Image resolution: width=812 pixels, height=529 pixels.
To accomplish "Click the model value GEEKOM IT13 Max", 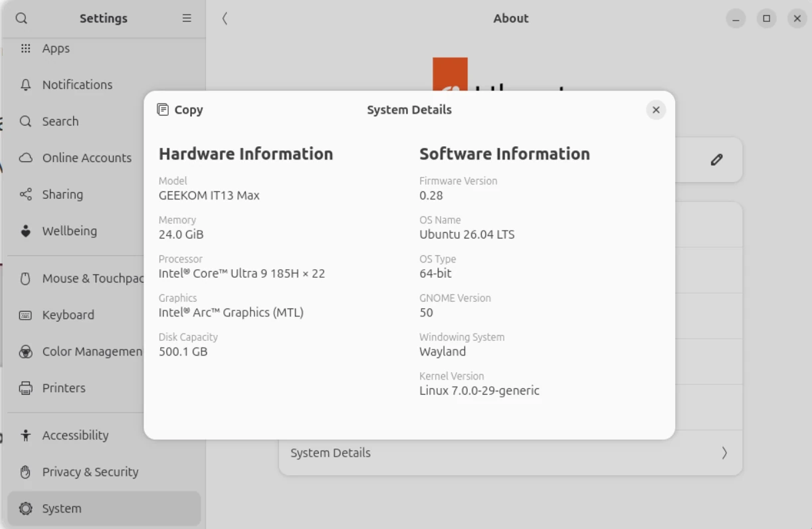I will click(209, 195).
